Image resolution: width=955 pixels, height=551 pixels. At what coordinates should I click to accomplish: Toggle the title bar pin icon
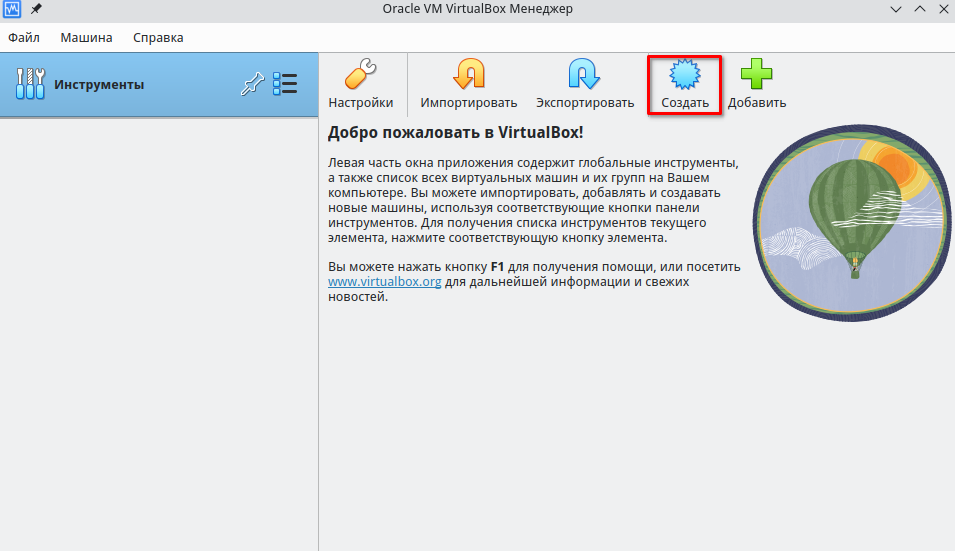pos(37,10)
